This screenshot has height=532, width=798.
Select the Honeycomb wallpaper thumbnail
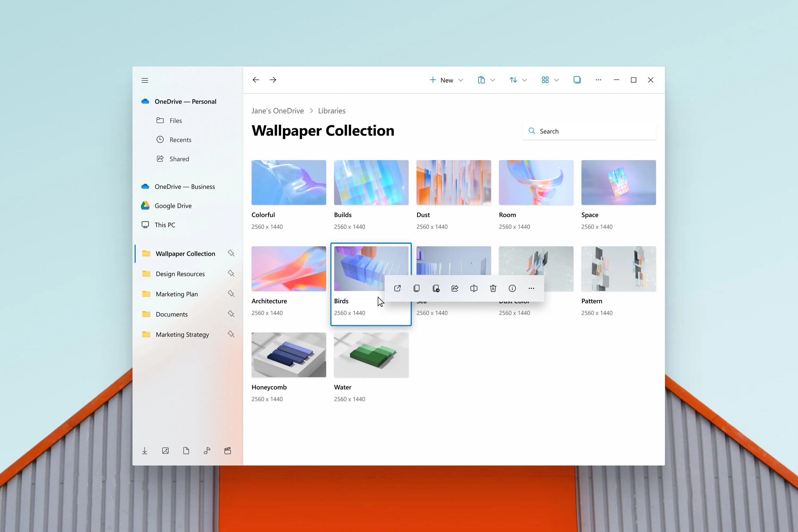click(289, 355)
